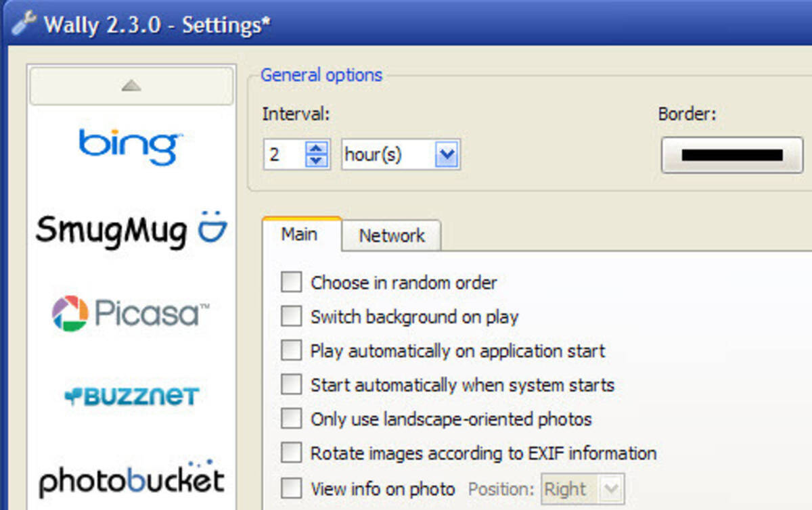Check Play automatically on application start
Screen dimensions: 812x510
click(x=291, y=350)
